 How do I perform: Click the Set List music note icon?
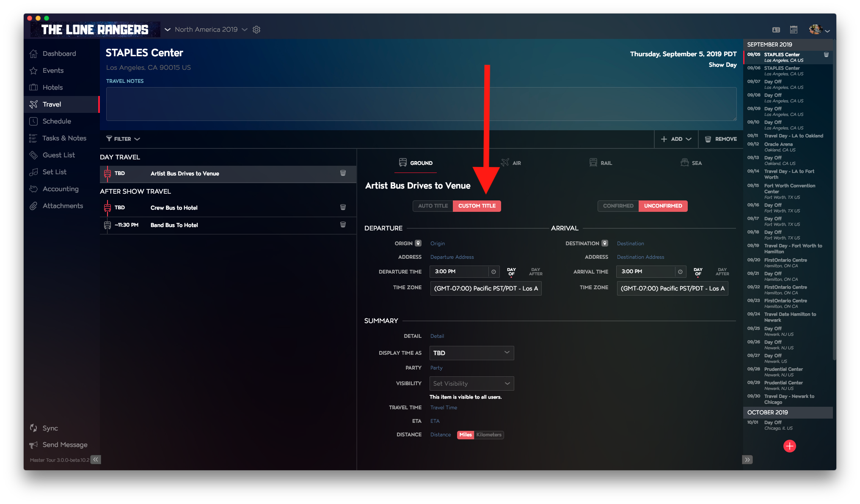pos(33,172)
